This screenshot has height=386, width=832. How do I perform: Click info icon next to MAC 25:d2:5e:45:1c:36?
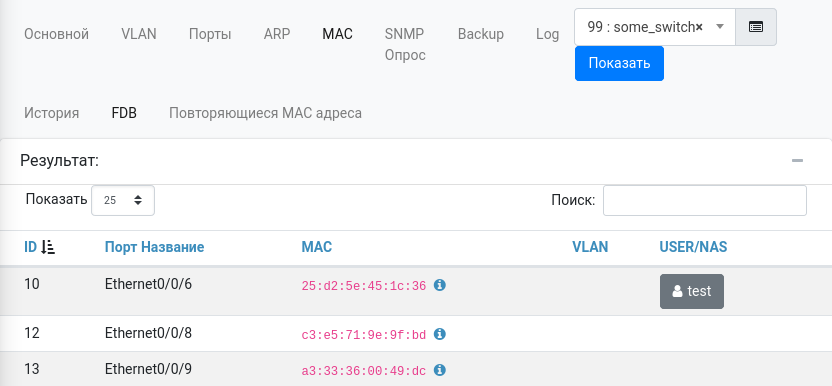(x=440, y=285)
